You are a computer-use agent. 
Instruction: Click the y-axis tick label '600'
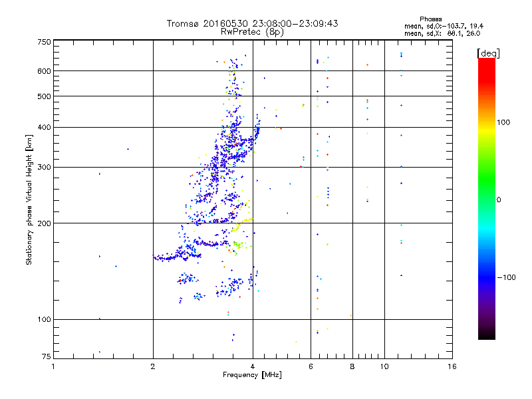click(x=44, y=71)
